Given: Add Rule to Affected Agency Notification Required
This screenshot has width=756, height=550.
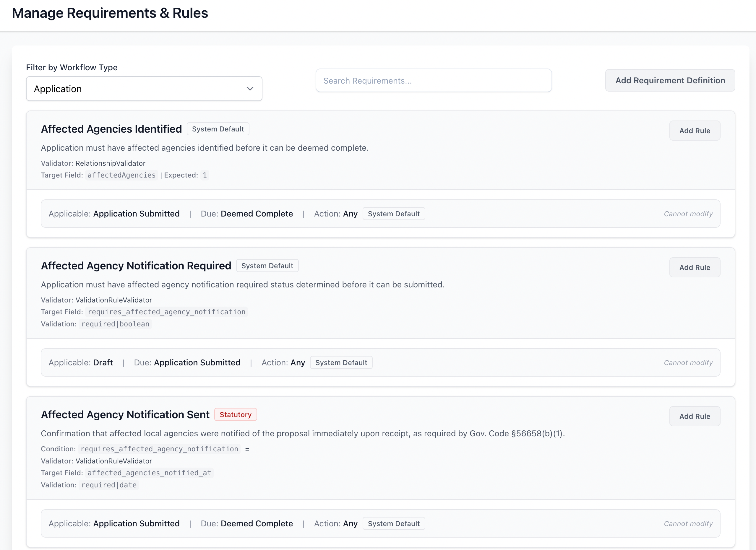Looking at the screenshot, I should pyautogui.click(x=694, y=267).
